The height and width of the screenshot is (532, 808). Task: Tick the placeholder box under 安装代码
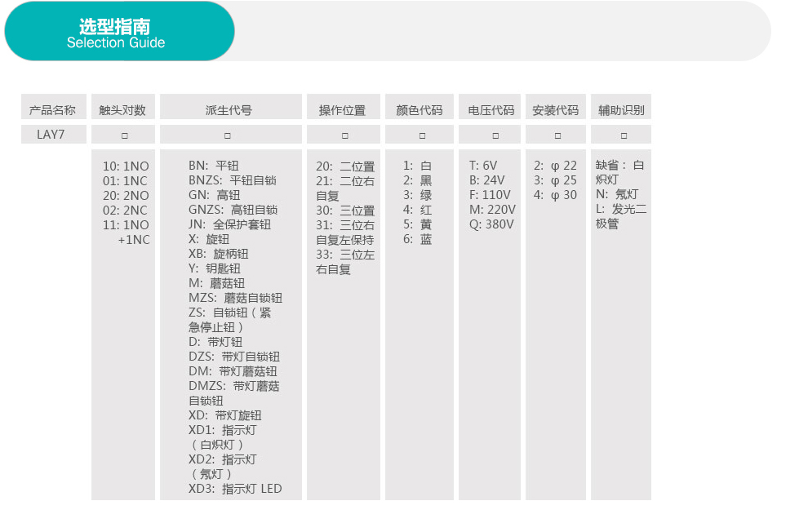(557, 135)
